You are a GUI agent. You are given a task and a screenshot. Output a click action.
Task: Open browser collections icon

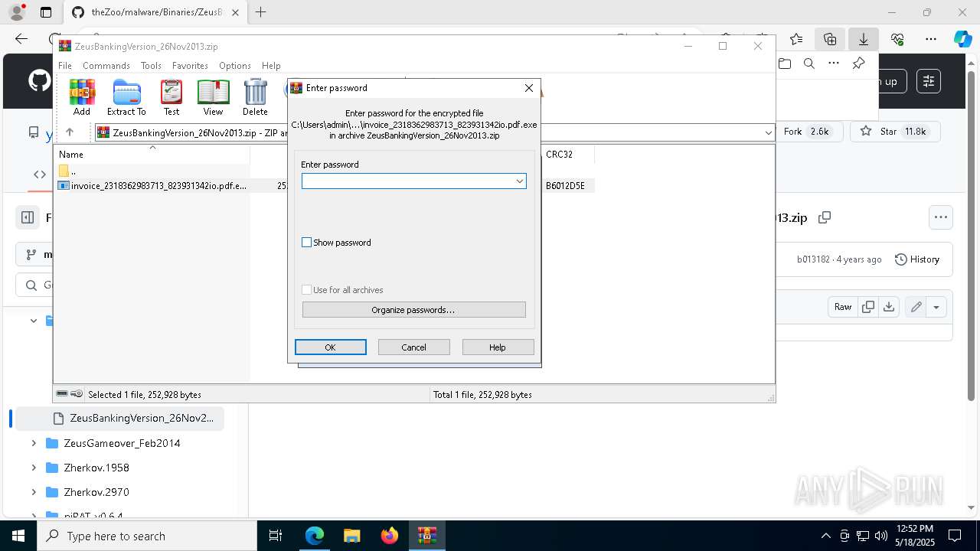[830, 39]
